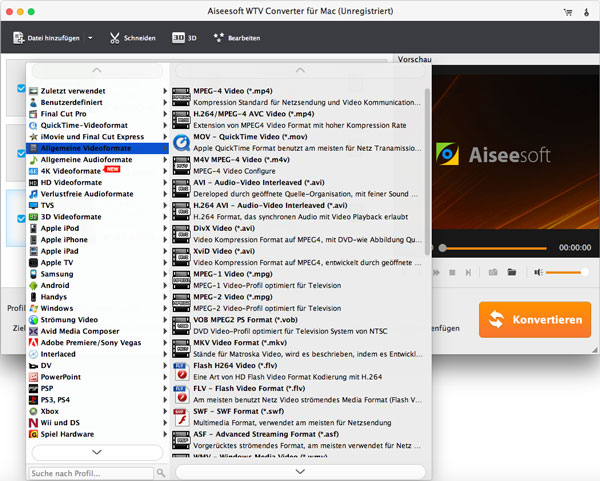Choose VOB MPEG2 PS Format (*.vob)
The width and height of the screenshot is (600, 481).
tap(297, 325)
